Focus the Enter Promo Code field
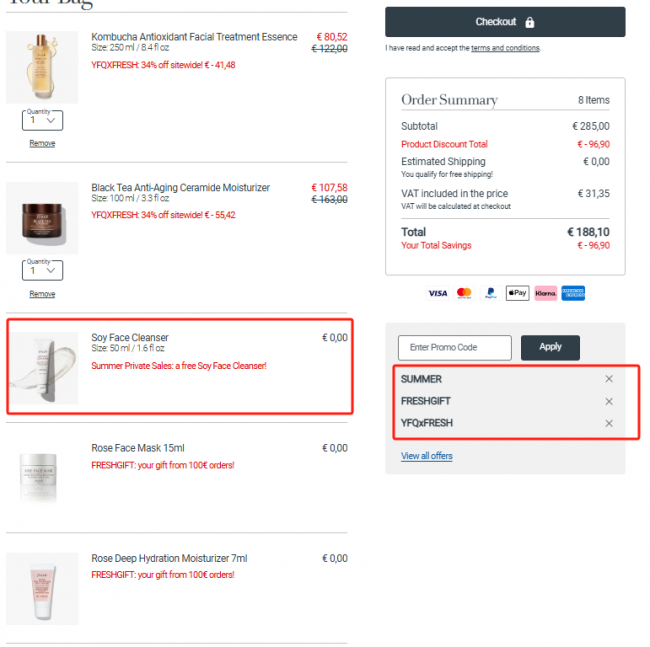The width and height of the screenshot is (650, 647). 455,347
